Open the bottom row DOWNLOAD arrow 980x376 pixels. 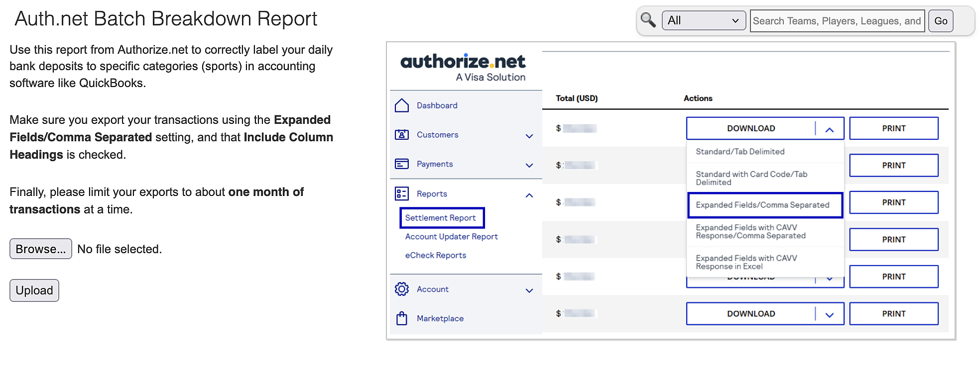[830, 315]
